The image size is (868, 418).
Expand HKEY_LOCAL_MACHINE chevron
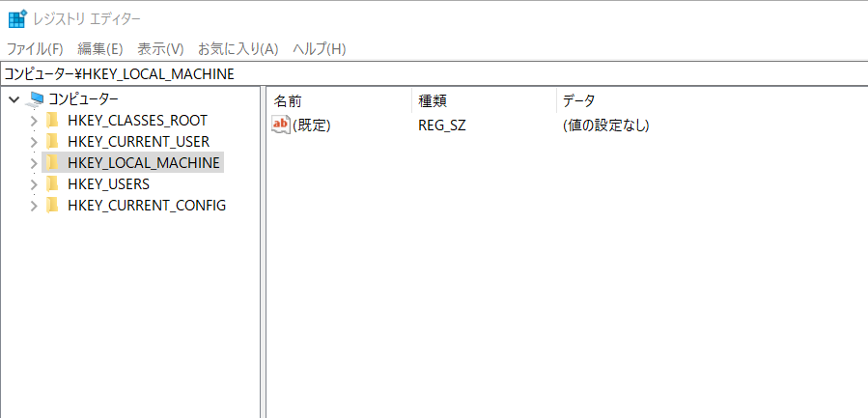[x=34, y=163]
